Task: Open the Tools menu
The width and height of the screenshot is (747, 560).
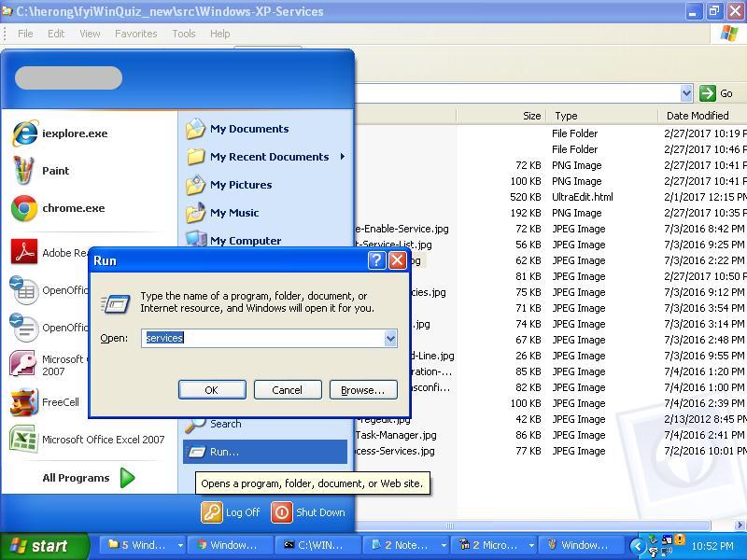Action: (184, 34)
